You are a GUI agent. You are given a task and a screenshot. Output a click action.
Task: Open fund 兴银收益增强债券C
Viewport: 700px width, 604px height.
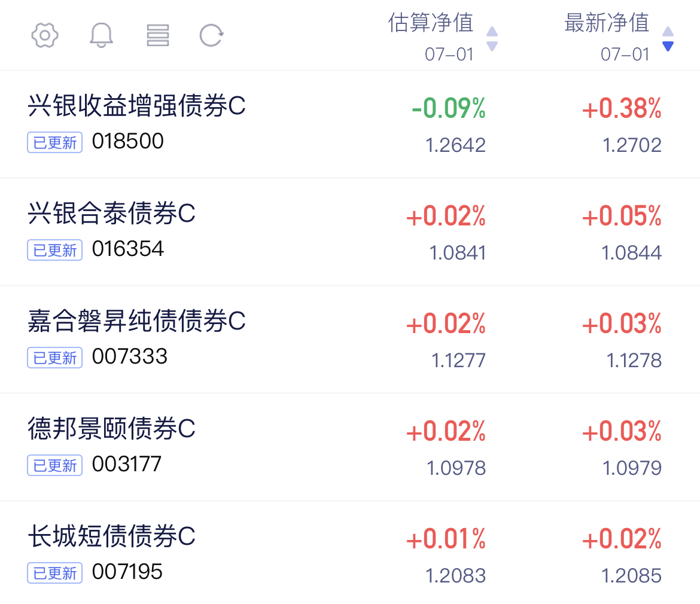click(x=350, y=124)
